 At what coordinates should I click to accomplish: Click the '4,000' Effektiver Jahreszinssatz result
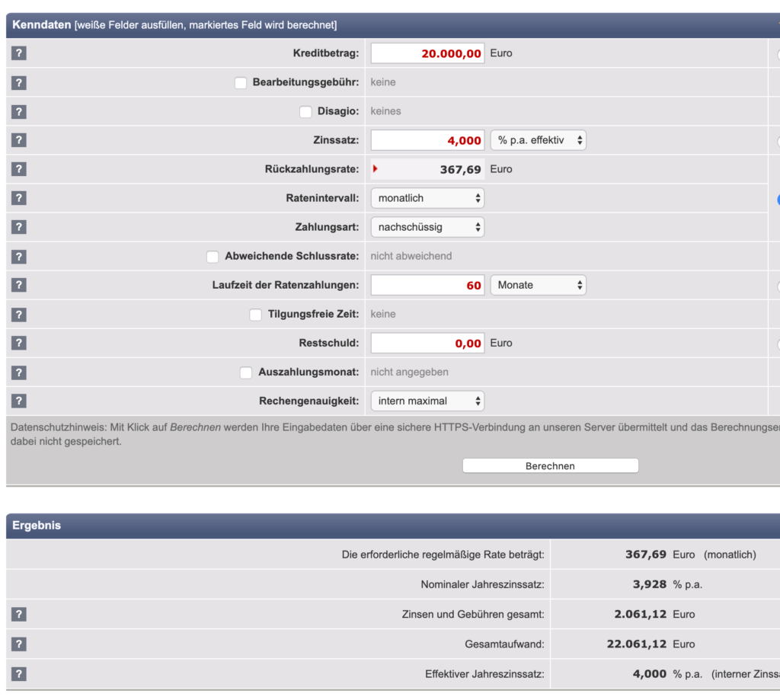point(649,674)
